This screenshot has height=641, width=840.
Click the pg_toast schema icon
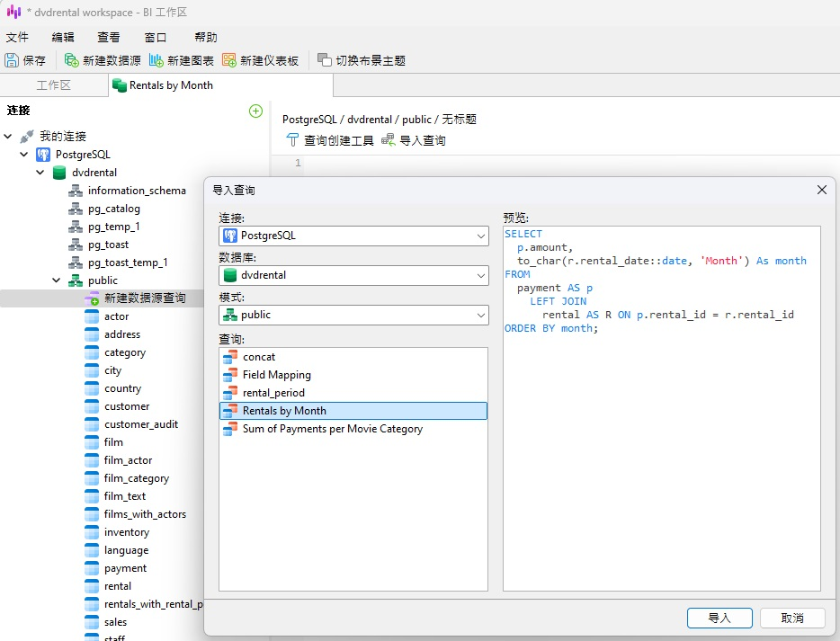pyautogui.click(x=76, y=245)
